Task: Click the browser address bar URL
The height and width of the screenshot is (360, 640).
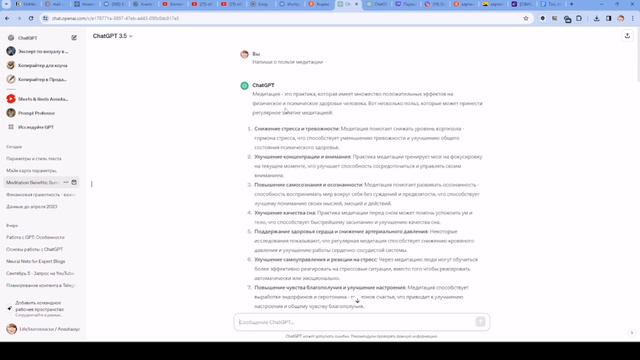Action: click(116, 18)
